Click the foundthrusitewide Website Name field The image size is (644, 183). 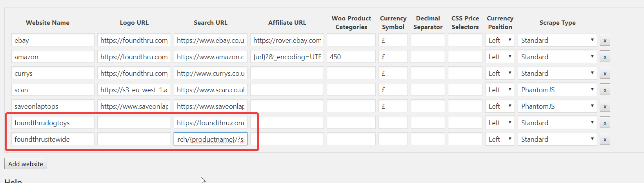(53, 139)
